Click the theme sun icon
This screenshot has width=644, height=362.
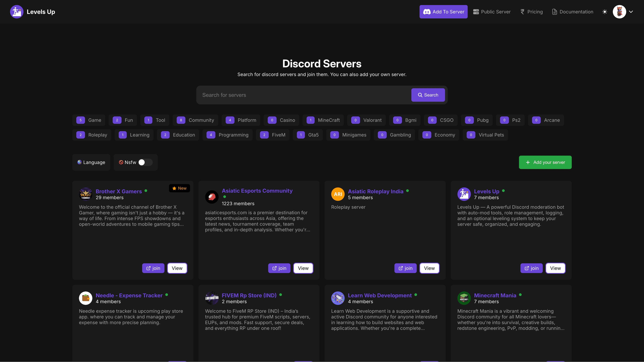pyautogui.click(x=605, y=12)
